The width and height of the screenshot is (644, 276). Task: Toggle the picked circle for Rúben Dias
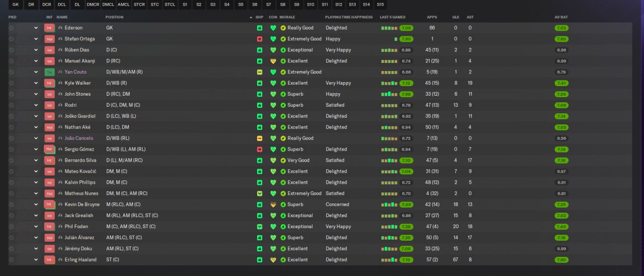pyautogui.click(x=12, y=50)
